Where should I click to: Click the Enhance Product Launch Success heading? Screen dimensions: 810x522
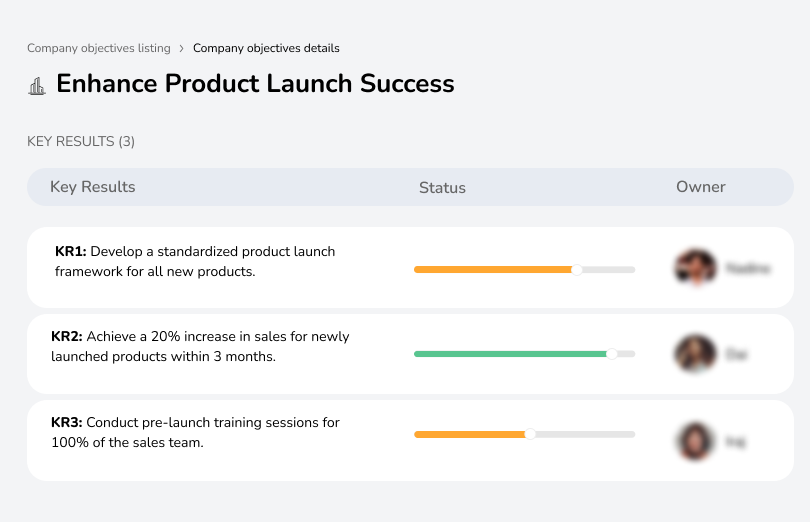point(255,84)
